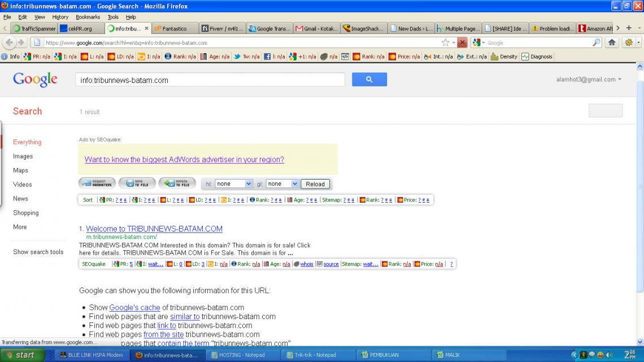Open the Tools menu
The width and height of the screenshot is (644, 362).
tap(113, 17)
